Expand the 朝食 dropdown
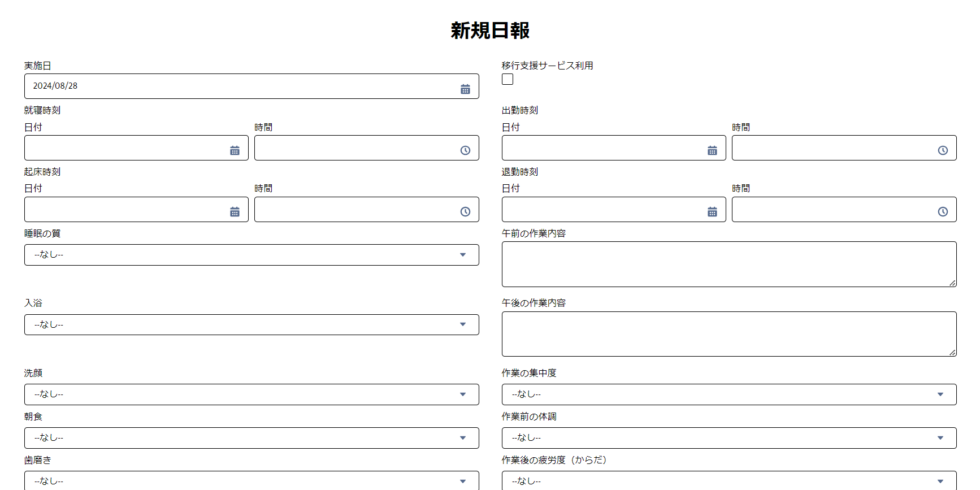 (x=251, y=438)
